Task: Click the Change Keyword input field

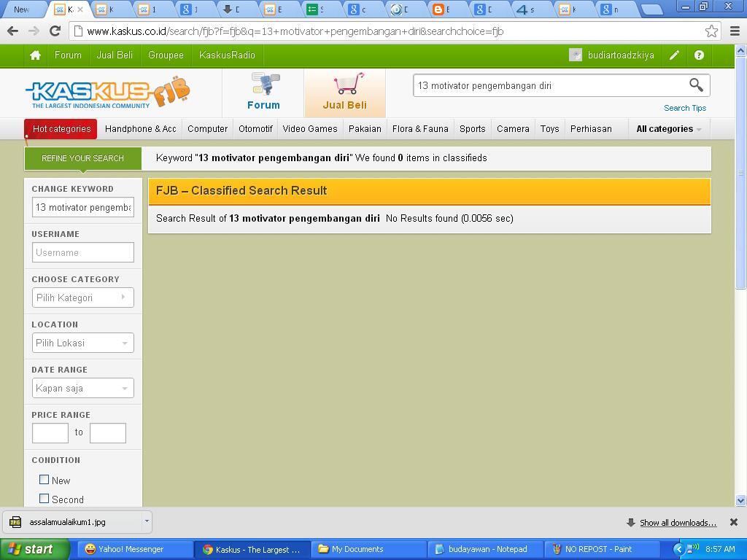Action: 83,207
